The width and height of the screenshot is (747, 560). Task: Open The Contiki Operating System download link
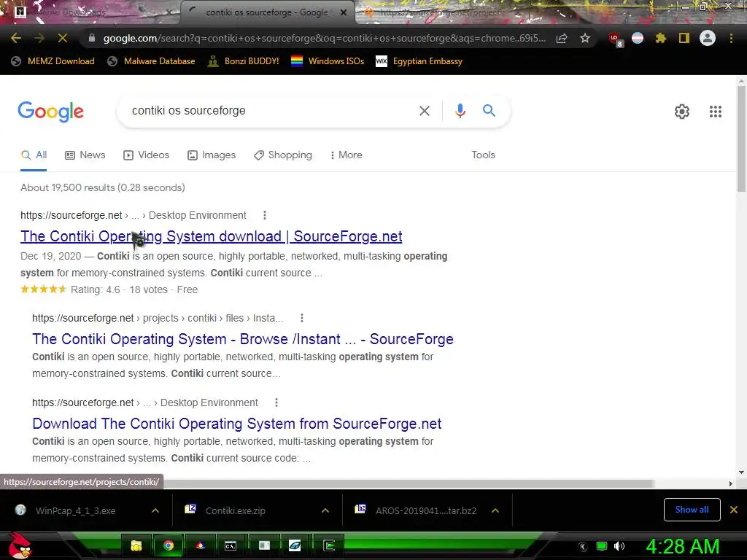tap(211, 236)
